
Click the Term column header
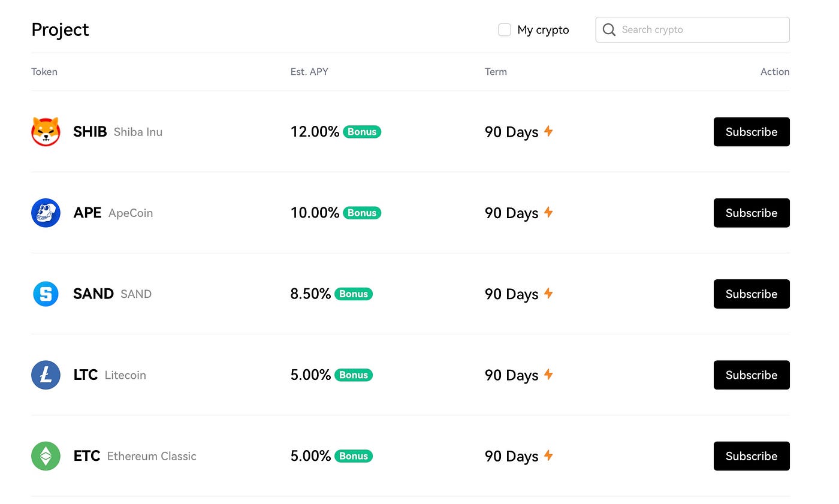pyautogui.click(x=496, y=71)
